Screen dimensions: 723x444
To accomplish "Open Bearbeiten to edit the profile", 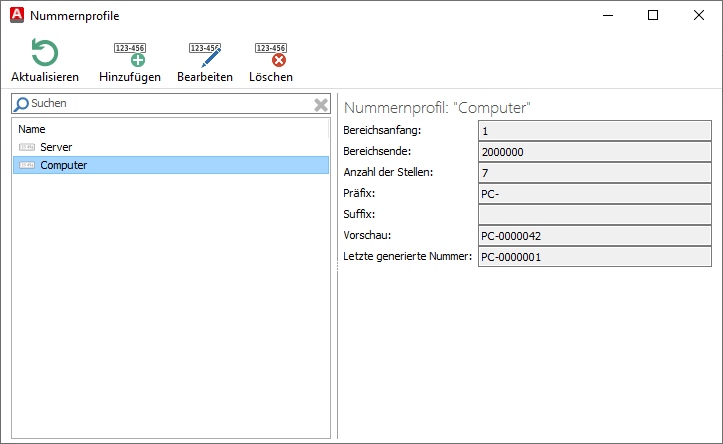I will [x=205, y=61].
